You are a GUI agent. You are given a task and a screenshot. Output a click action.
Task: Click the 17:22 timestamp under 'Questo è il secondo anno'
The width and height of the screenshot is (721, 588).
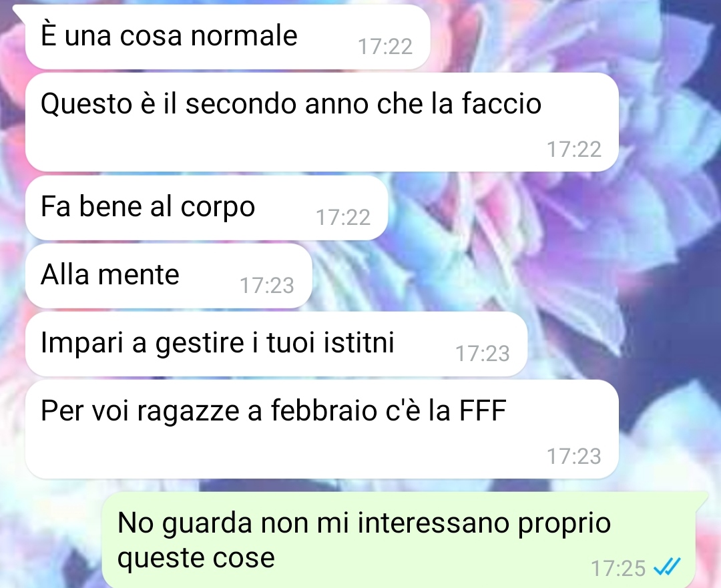574,150
